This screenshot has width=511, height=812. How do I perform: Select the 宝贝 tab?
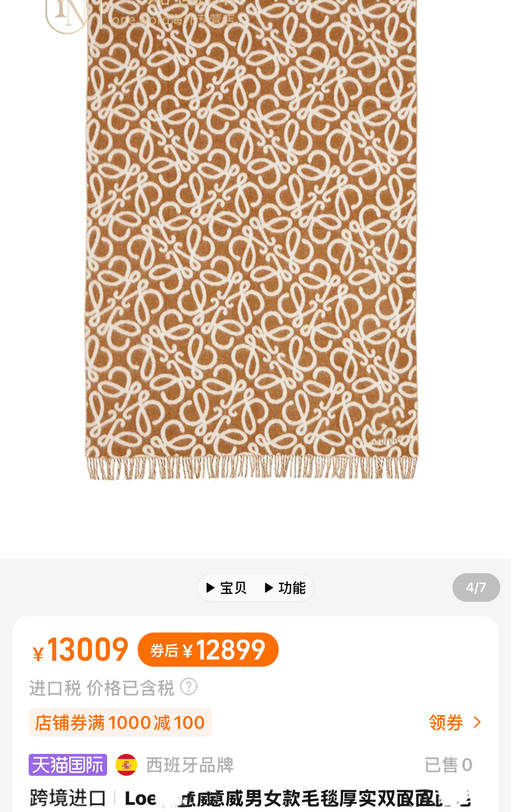tap(226, 588)
